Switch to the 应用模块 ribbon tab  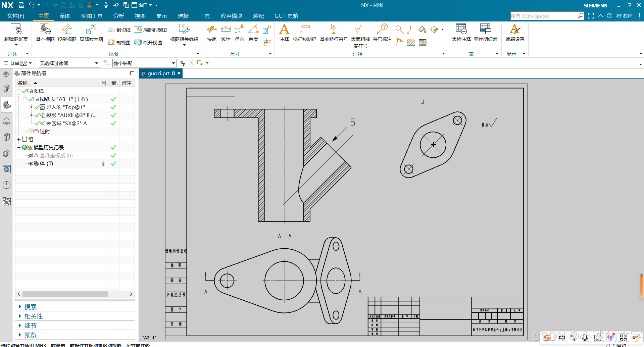(x=231, y=16)
